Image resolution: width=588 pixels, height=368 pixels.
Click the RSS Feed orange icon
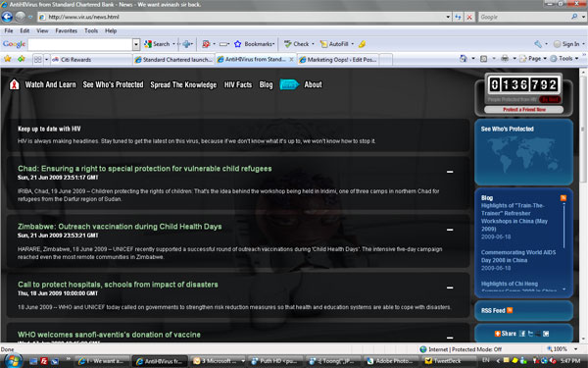pos(510,310)
